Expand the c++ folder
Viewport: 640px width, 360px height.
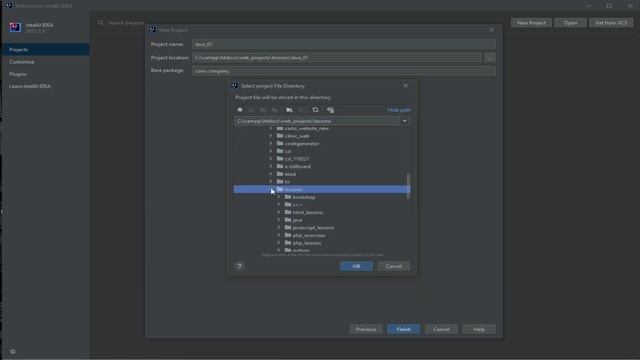click(x=279, y=204)
